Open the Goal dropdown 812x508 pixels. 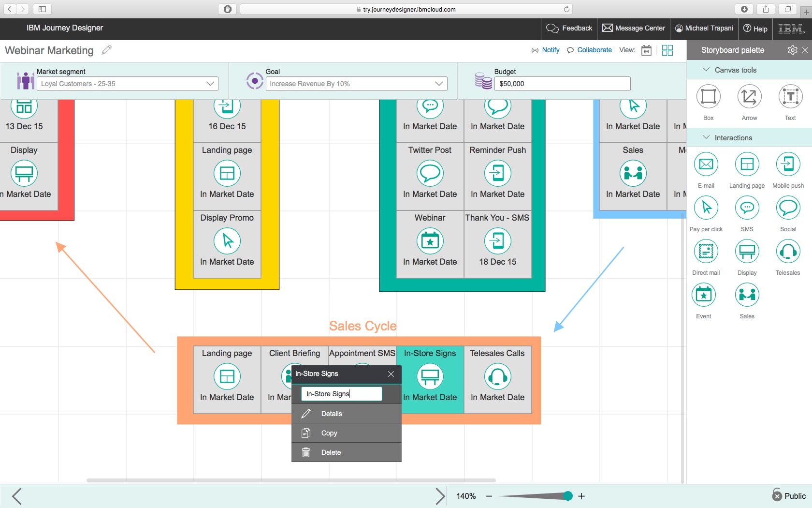(356, 84)
